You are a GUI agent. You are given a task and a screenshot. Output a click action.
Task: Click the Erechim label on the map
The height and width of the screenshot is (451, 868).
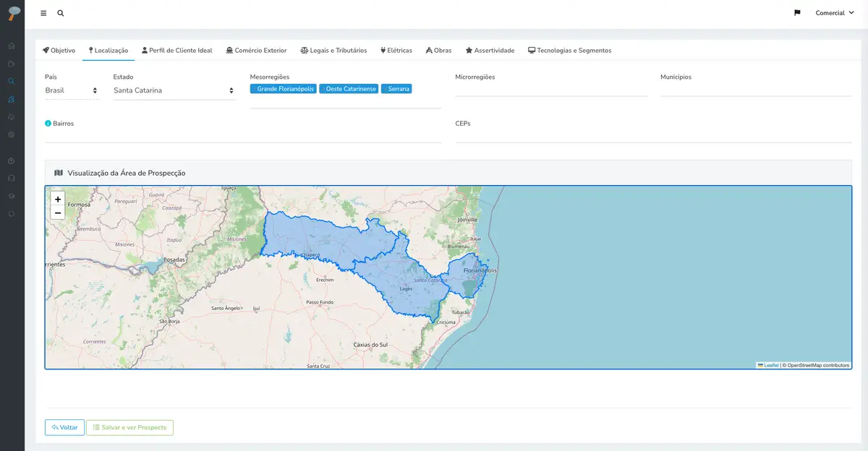click(x=325, y=279)
